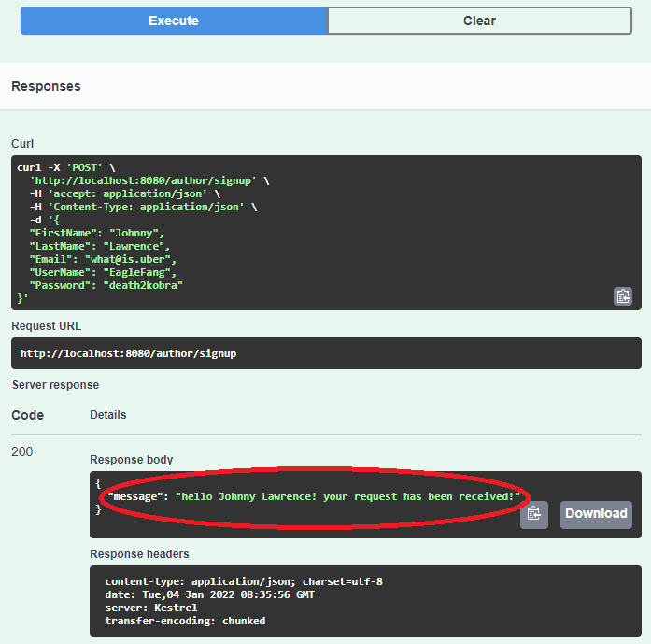
Task: Click the 200 response code
Action: 22,451
